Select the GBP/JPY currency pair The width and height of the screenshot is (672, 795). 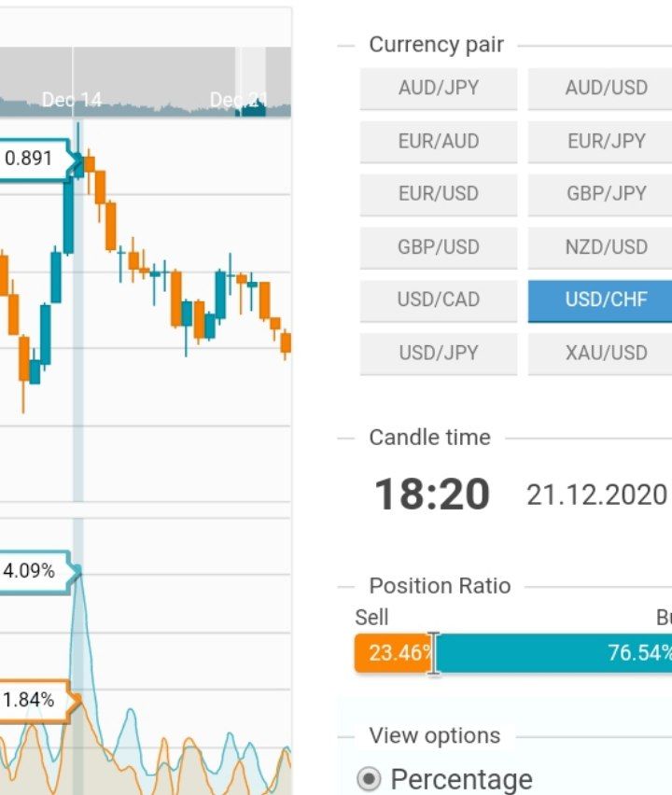click(x=606, y=194)
